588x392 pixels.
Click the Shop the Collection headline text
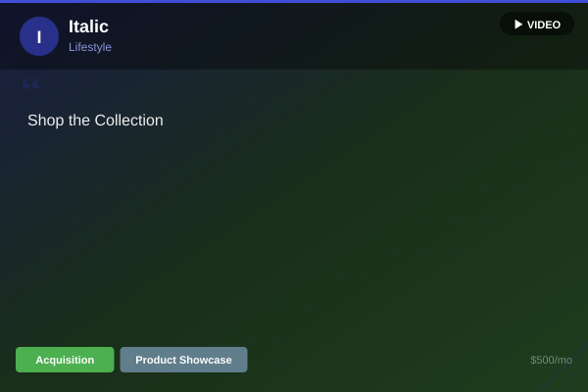click(x=96, y=121)
